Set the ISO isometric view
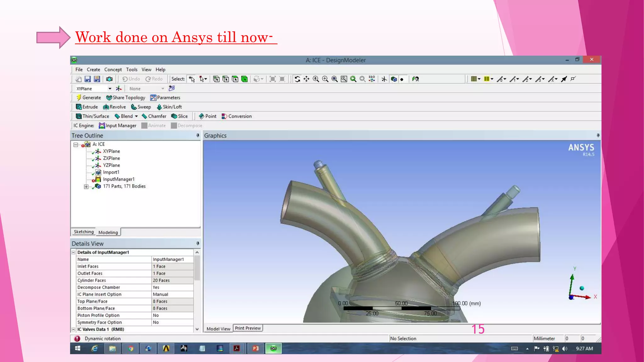The image size is (644, 362). (372, 79)
